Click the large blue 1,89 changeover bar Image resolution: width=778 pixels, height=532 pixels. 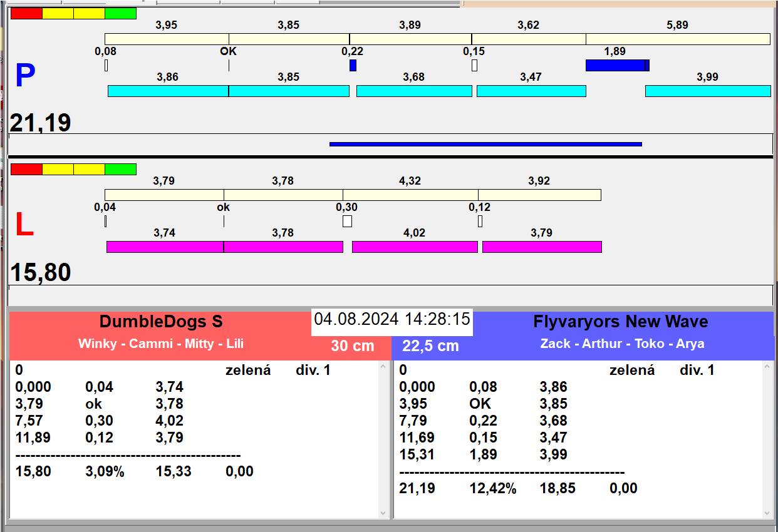coord(616,65)
